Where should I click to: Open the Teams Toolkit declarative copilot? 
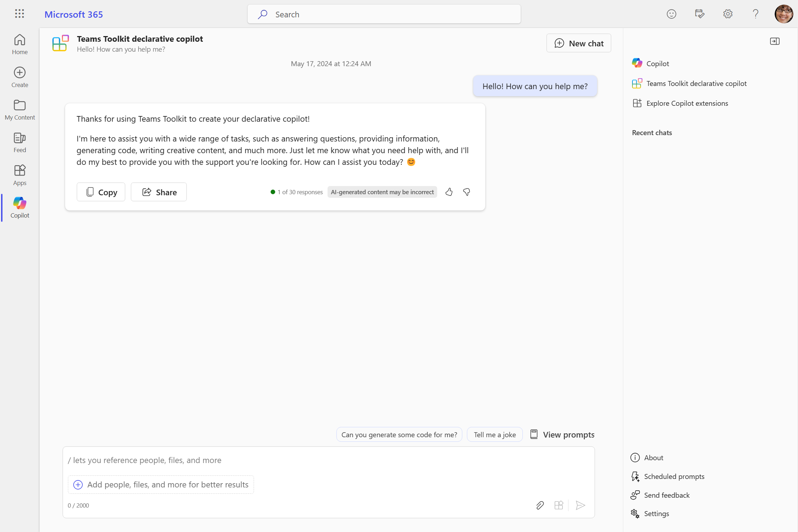[x=696, y=83]
